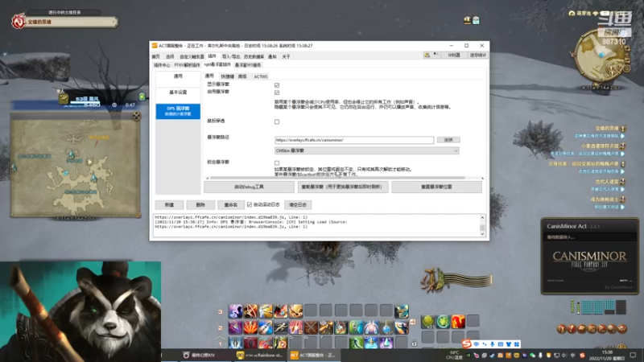
Task: Click the first skill in hotbar 3
Action: point(235,311)
